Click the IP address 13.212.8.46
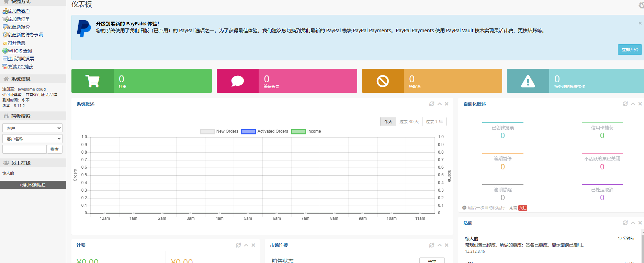 coord(475,251)
